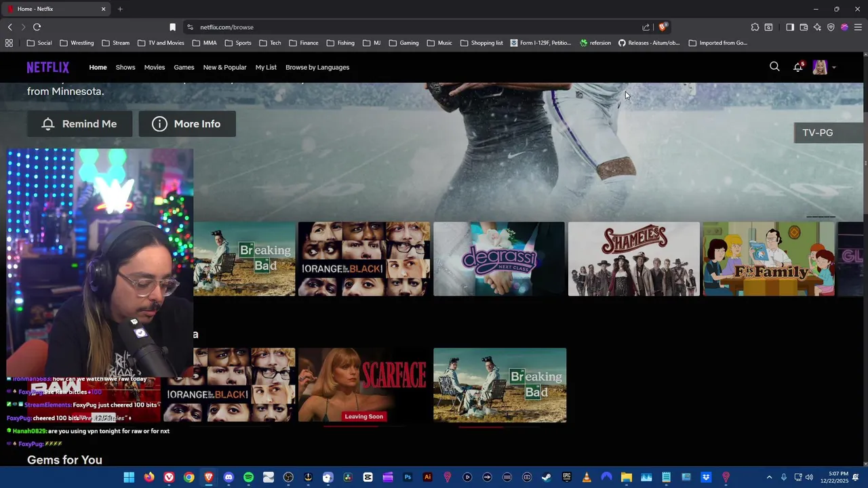
Task: Open Brave Shields lion icon
Action: (x=663, y=27)
